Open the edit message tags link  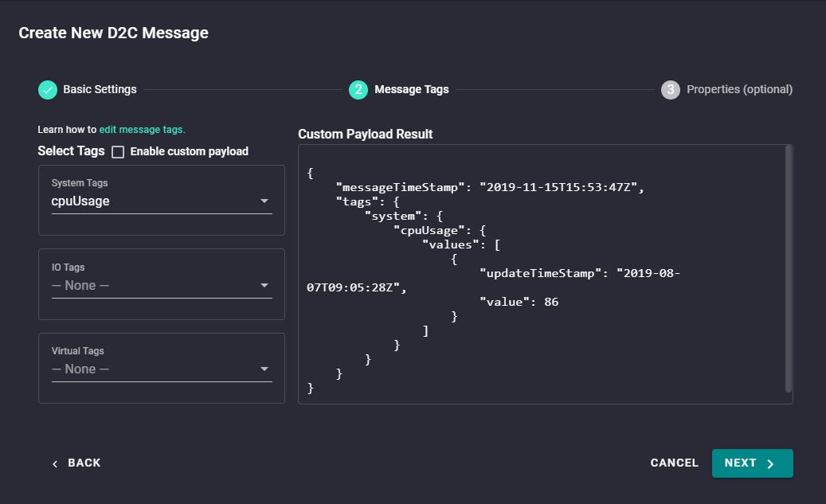click(143, 130)
